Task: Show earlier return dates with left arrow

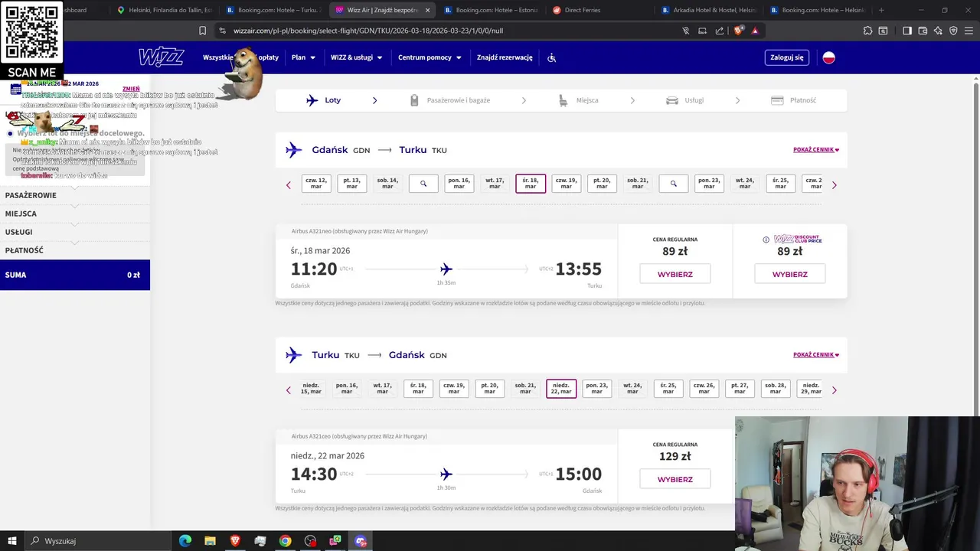Action: pyautogui.click(x=289, y=390)
